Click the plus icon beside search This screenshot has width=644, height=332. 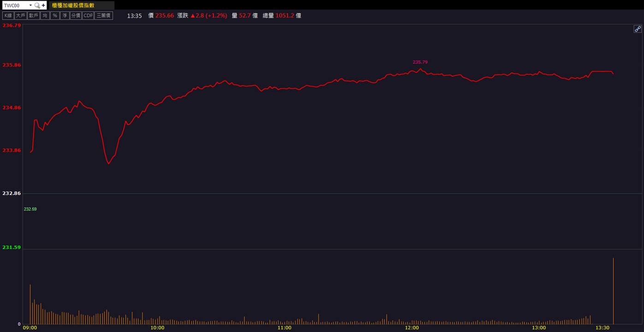44,6
